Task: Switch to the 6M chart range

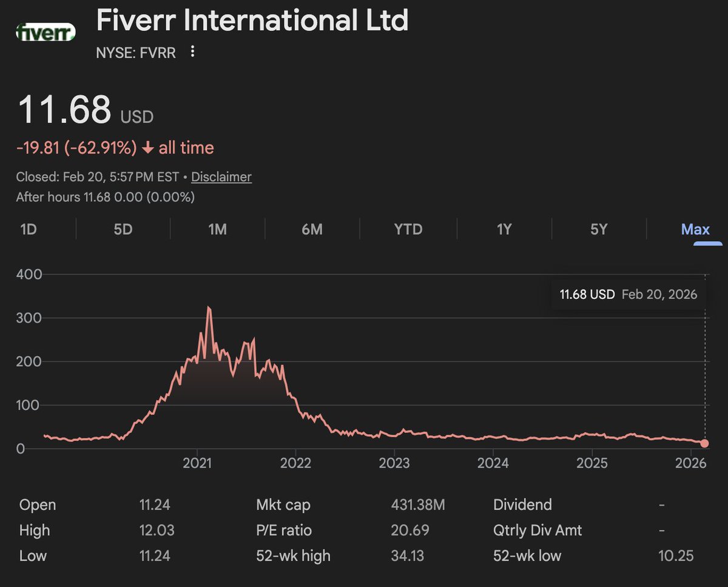Action: click(x=312, y=229)
